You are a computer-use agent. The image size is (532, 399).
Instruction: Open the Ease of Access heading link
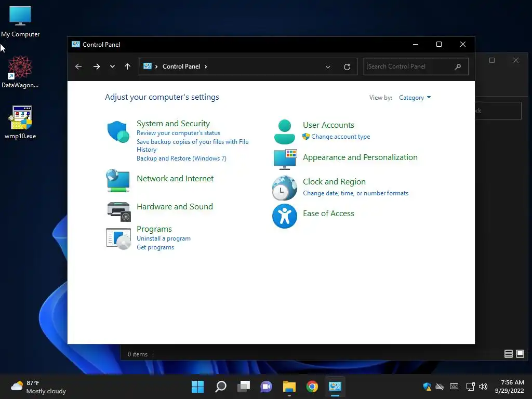click(328, 214)
